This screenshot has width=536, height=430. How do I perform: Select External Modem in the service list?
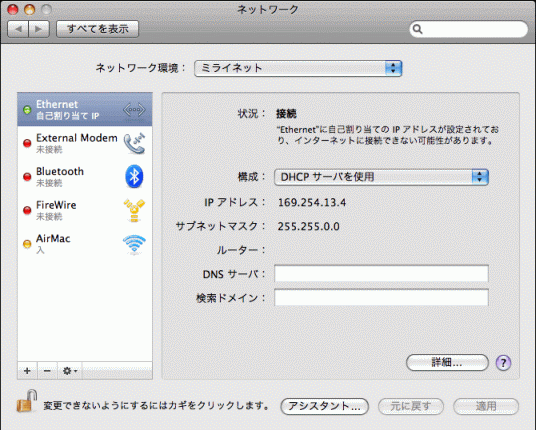(85, 143)
